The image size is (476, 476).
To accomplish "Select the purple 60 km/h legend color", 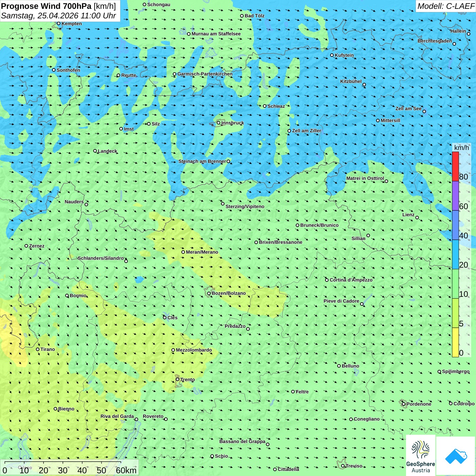I will (455, 196).
